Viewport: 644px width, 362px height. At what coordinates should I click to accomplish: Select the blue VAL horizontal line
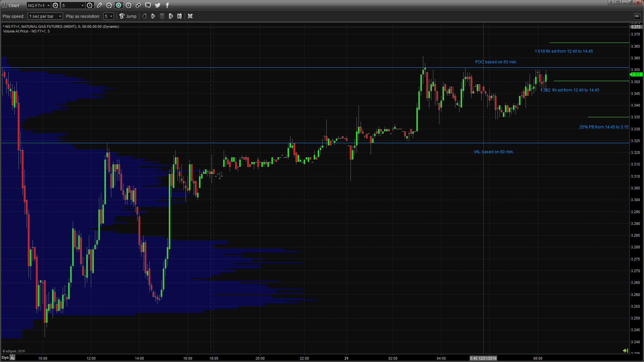[x=315, y=143]
